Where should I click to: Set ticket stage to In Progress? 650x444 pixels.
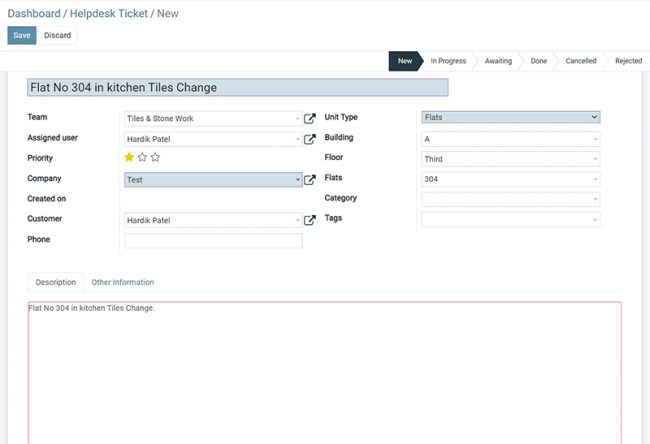(x=448, y=61)
